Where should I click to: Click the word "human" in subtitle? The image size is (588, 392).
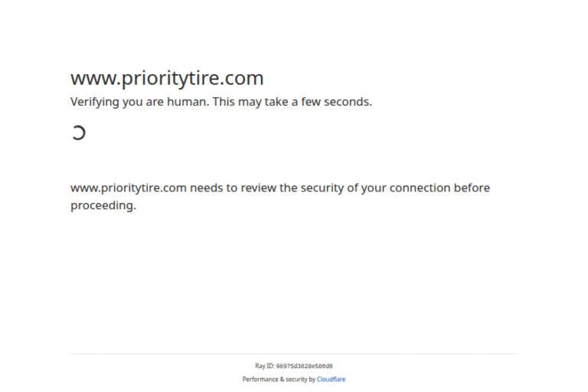pos(188,102)
